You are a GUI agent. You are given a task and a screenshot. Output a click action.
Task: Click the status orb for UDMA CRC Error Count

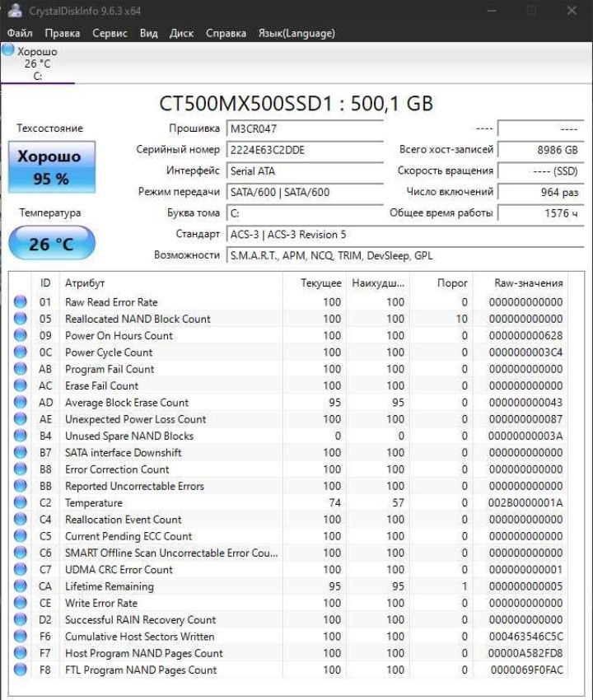coord(20,569)
